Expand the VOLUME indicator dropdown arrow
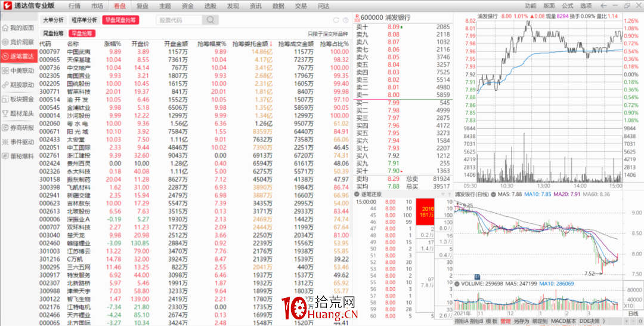This screenshot has width=644, height=326. click(x=457, y=284)
